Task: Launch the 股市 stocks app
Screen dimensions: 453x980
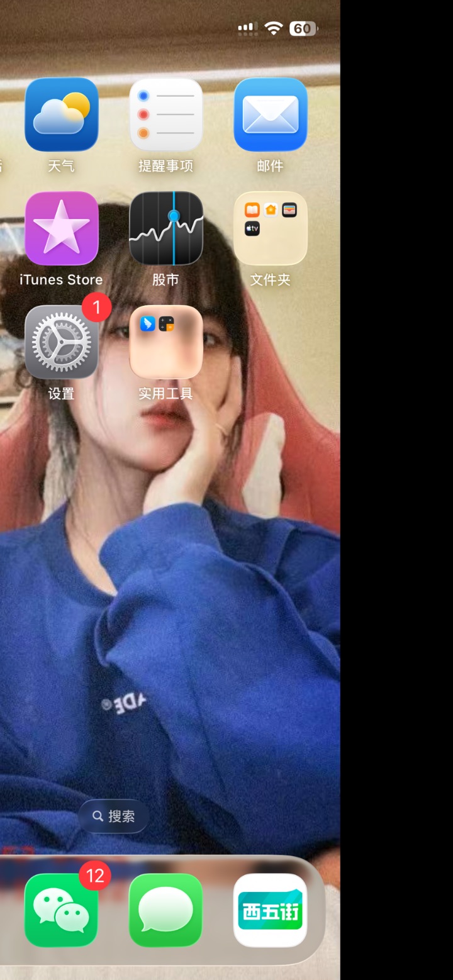Action: click(x=166, y=228)
